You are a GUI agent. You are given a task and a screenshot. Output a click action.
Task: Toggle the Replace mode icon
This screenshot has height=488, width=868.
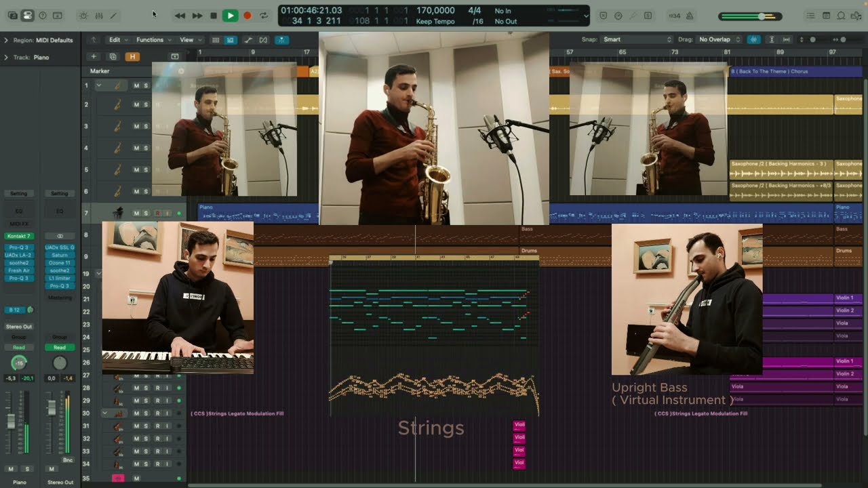604,16
